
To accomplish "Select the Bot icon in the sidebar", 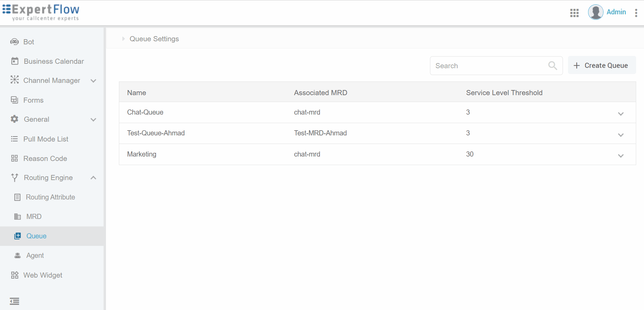I will [14, 42].
